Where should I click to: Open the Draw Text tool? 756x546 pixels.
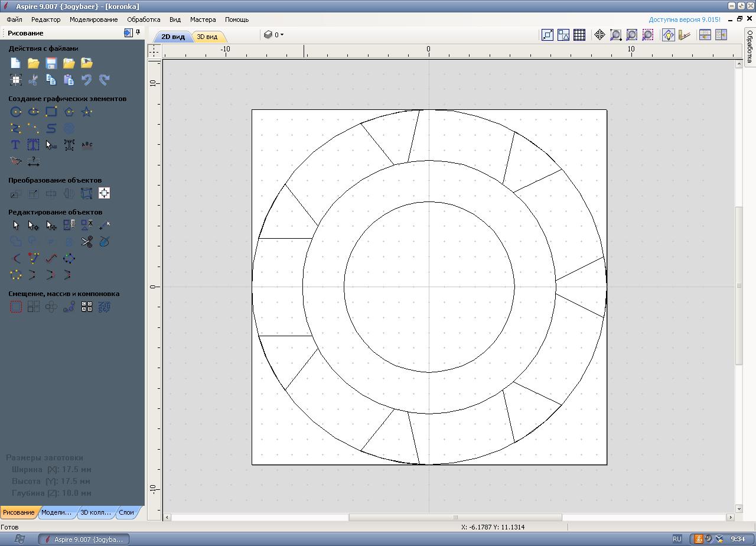[16, 145]
